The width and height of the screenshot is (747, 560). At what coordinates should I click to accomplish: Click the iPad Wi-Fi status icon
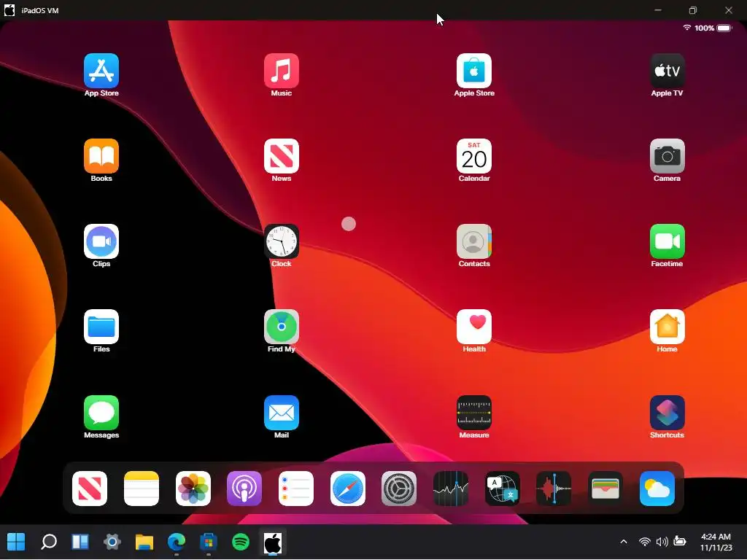click(687, 28)
